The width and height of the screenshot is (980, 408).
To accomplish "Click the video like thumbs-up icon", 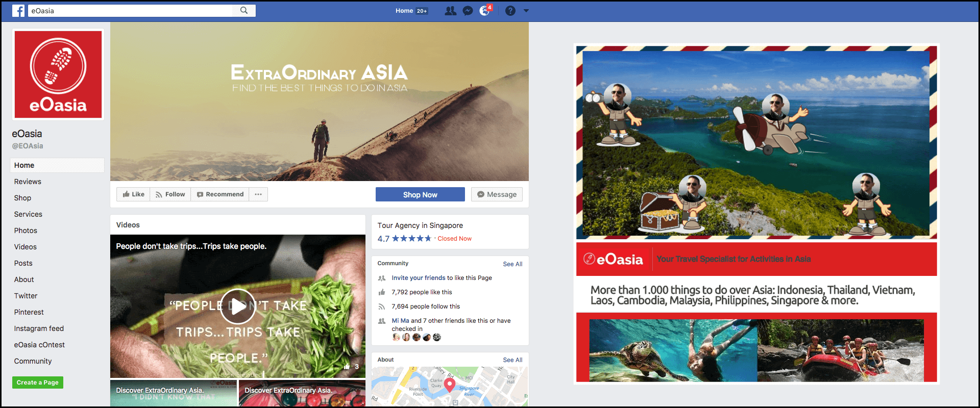I will 347,367.
